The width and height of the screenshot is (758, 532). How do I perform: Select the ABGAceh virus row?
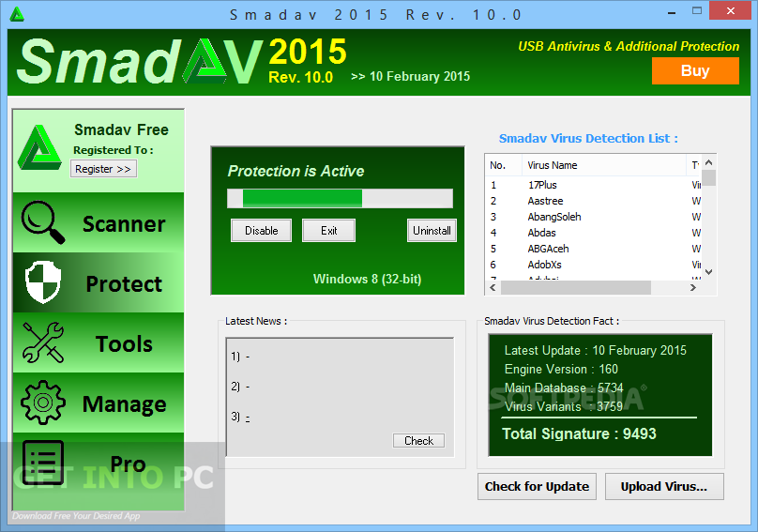pyautogui.click(x=593, y=249)
